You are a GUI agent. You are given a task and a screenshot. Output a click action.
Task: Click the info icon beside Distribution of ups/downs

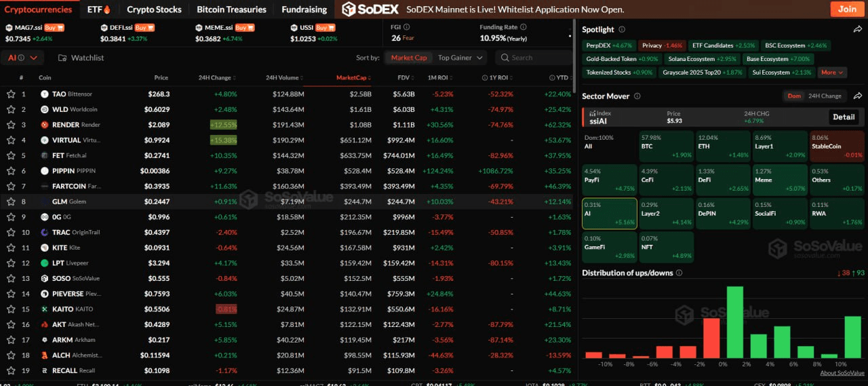click(x=679, y=273)
